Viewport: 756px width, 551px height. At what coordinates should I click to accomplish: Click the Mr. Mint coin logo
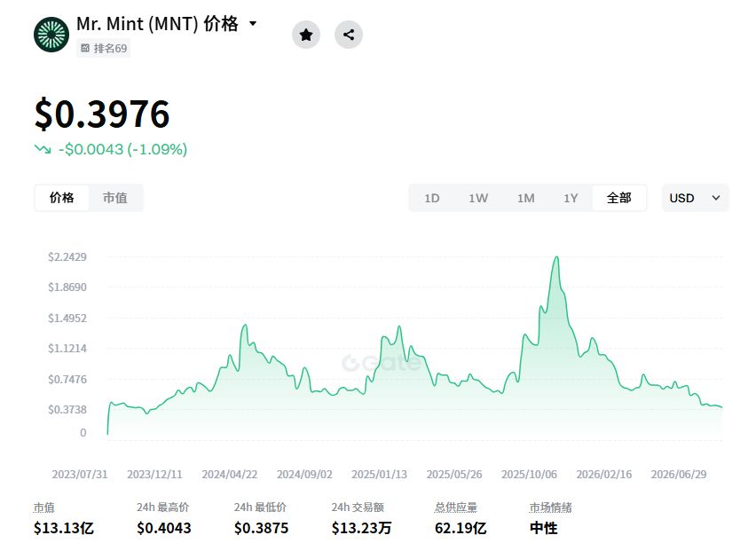point(51,35)
